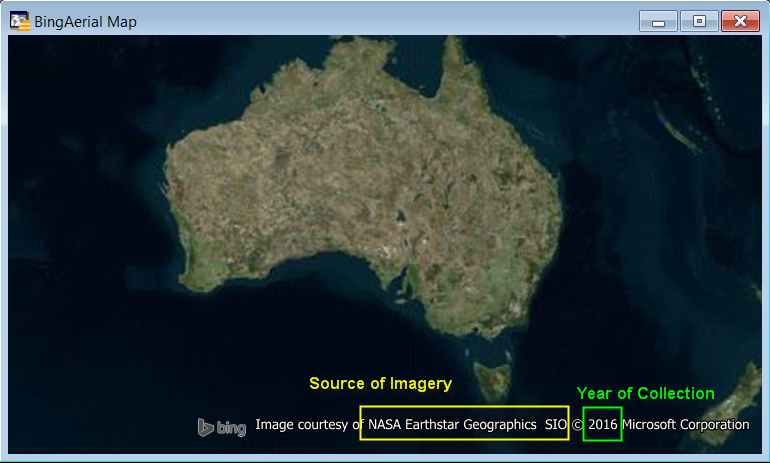The width and height of the screenshot is (770, 463).
Task: Click the BingAerial Map title text
Action: click(x=86, y=22)
